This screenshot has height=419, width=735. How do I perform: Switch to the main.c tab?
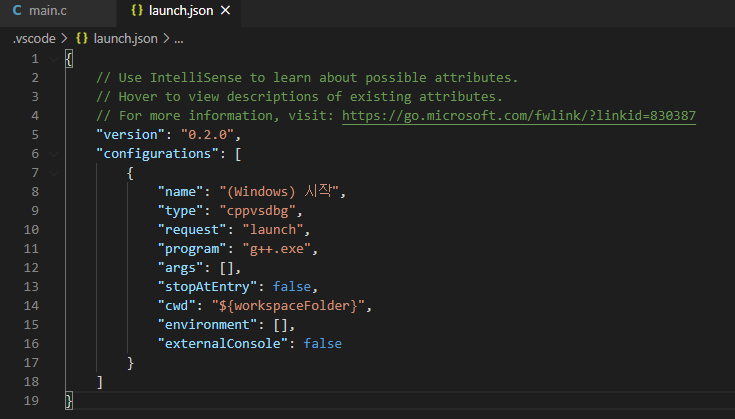(x=40, y=10)
